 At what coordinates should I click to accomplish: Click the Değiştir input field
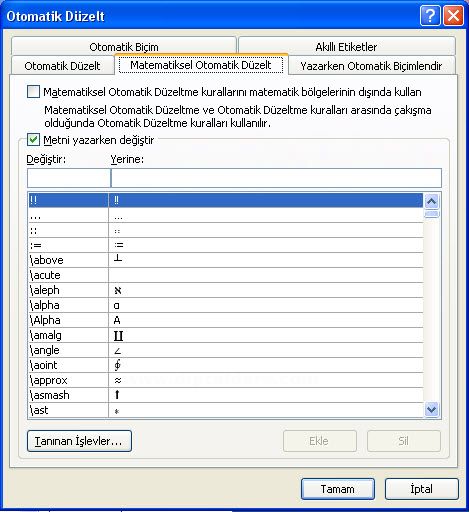pos(69,178)
